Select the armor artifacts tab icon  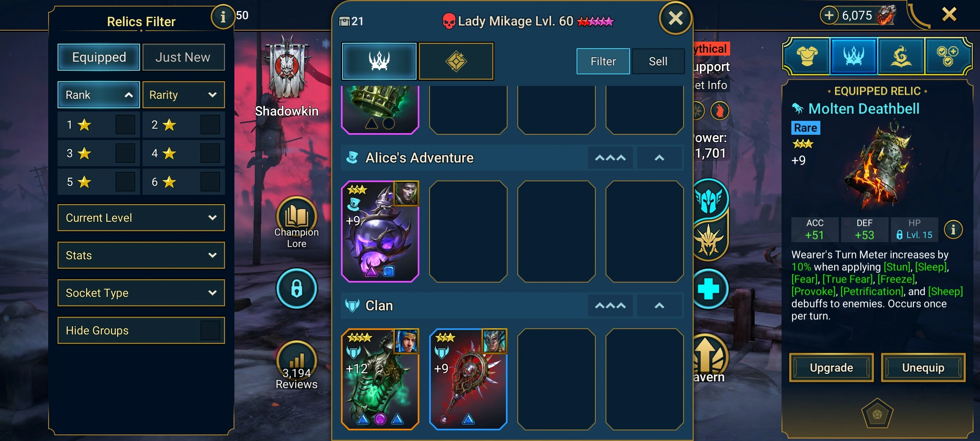807,56
